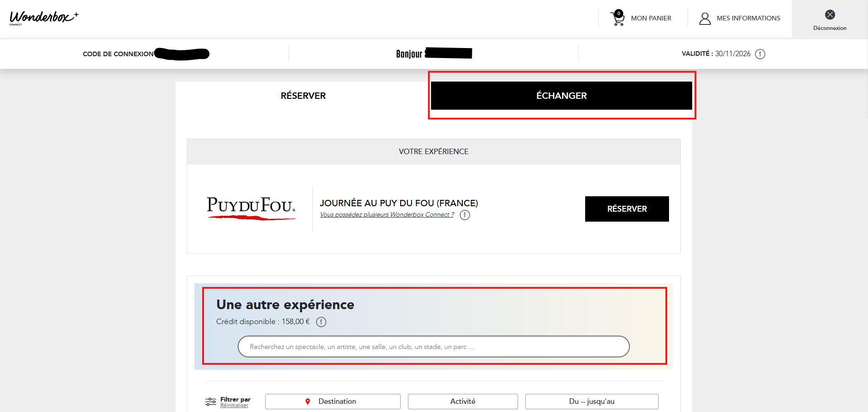Show info icon beside multiple Wonderbox link
Screen dimensions: 868x412
465,215
